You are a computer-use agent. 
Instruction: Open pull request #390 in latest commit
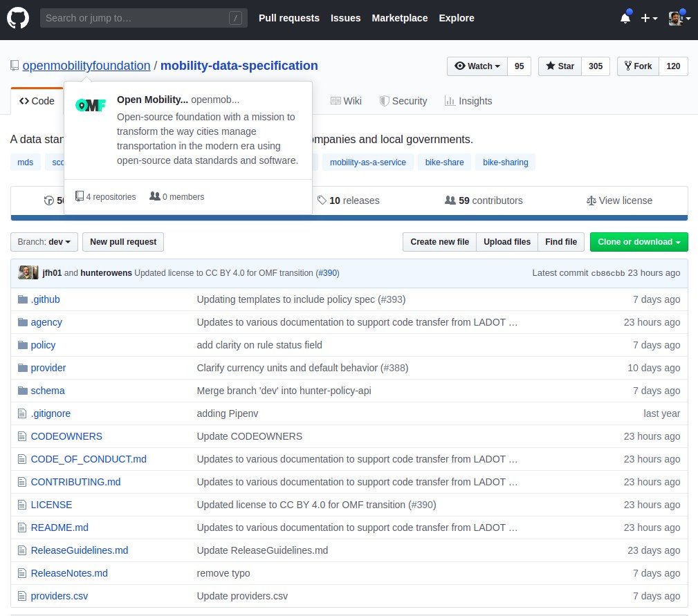(328, 273)
